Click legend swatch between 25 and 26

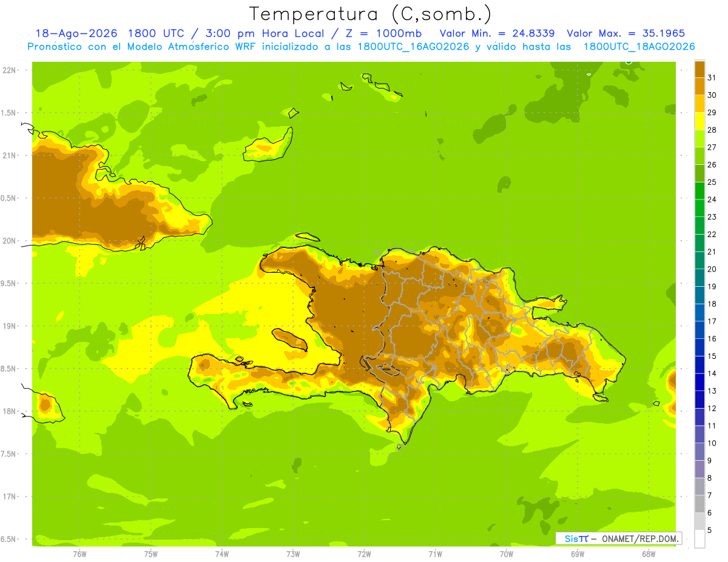click(x=700, y=173)
